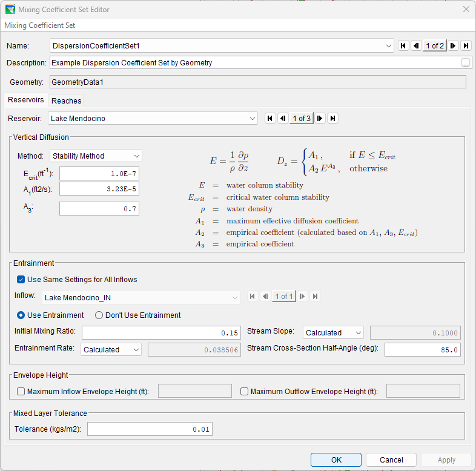Go to next mixing coefficient set record
The height and width of the screenshot is (471, 476).
click(x=453, y=45)
